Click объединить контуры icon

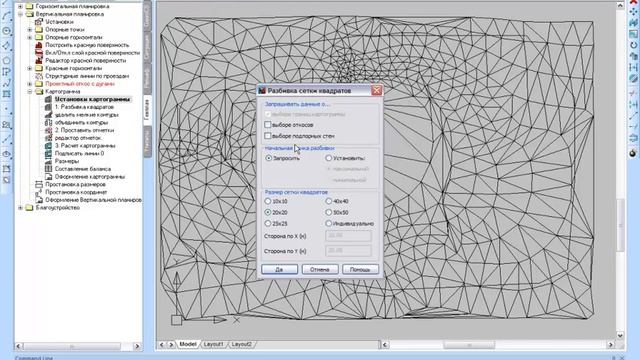pyautogui.click(x=48, y=122)
